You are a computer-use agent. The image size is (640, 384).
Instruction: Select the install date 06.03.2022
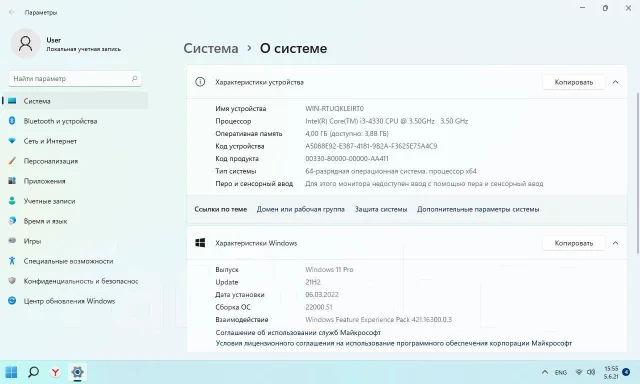pos(322,295)
